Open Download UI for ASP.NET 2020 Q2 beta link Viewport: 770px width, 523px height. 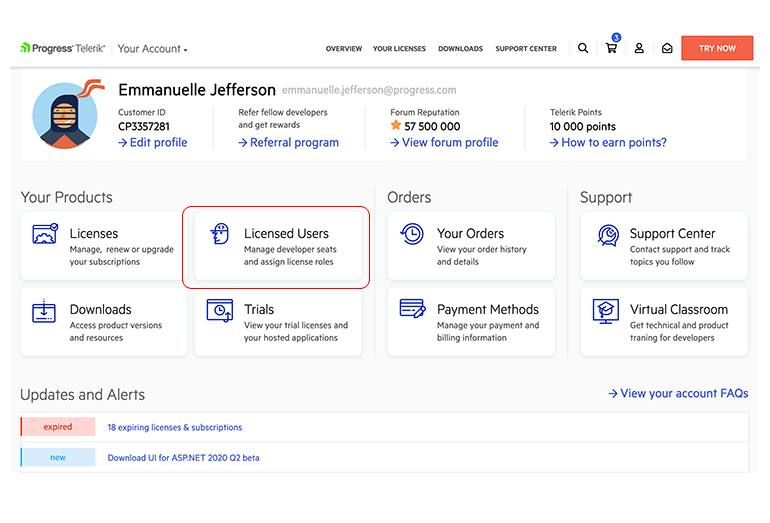click(183, 458)
